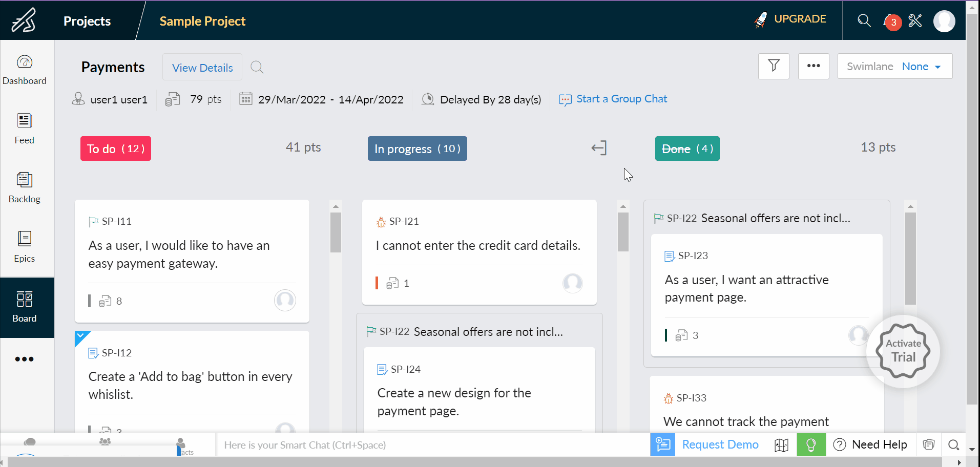Viewport: 980px width, 467px height.
Task: Open the sprint more options menu
Action: point(814,66)
